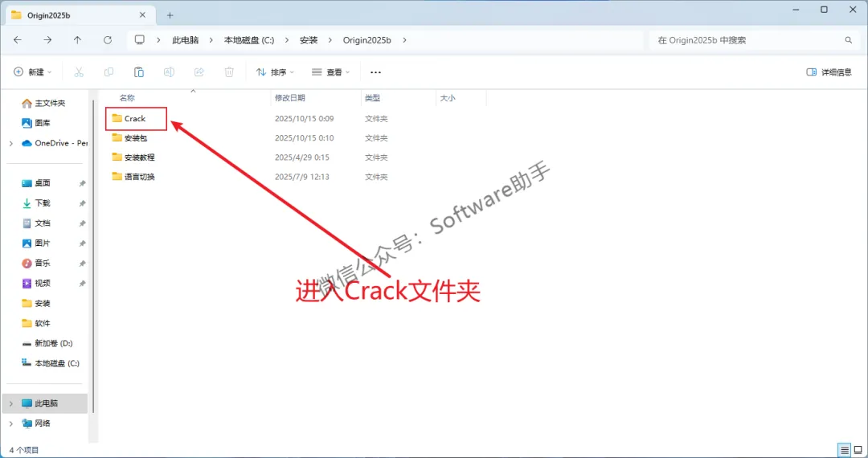
Task: Click Origin2025b breadcrumb segment
Action: 367,40
